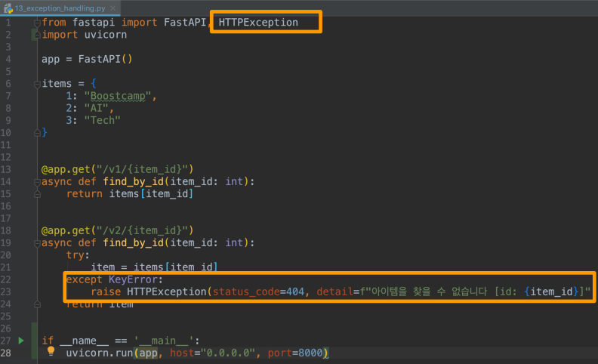
Task: Click the status_code=404 argument
Action: 258,292
